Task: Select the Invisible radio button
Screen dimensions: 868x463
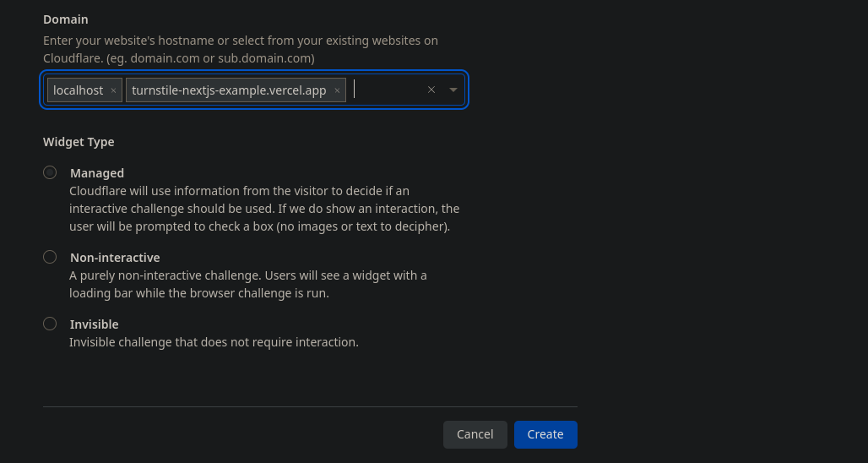Action: pyautogui.click(x=50, y=324)
